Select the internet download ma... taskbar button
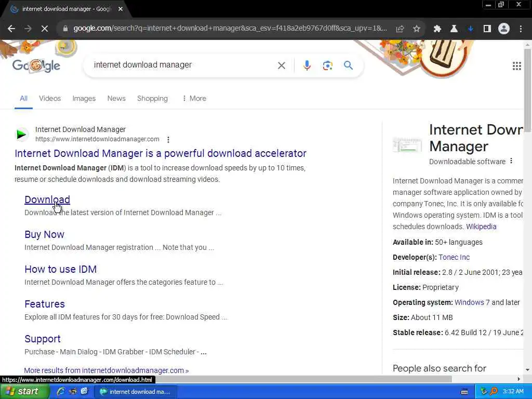 click(x=136, y=392)
